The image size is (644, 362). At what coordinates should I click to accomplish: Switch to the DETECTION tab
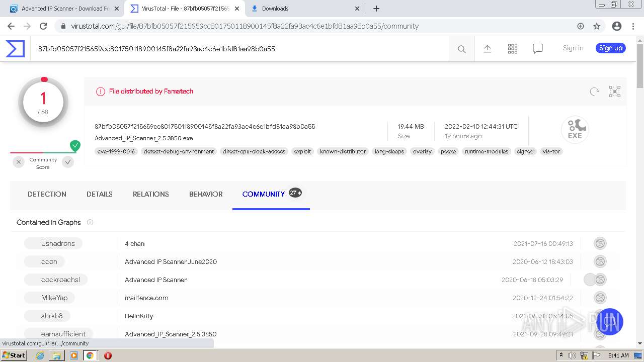[47, 194]
